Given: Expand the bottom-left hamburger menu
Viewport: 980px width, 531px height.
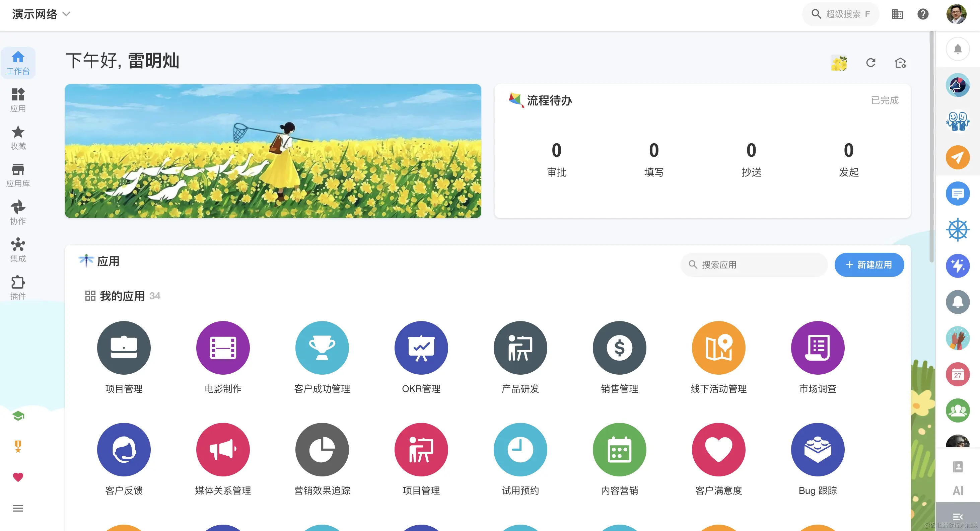Looking at the screenshot, I should tap(18, 508).
